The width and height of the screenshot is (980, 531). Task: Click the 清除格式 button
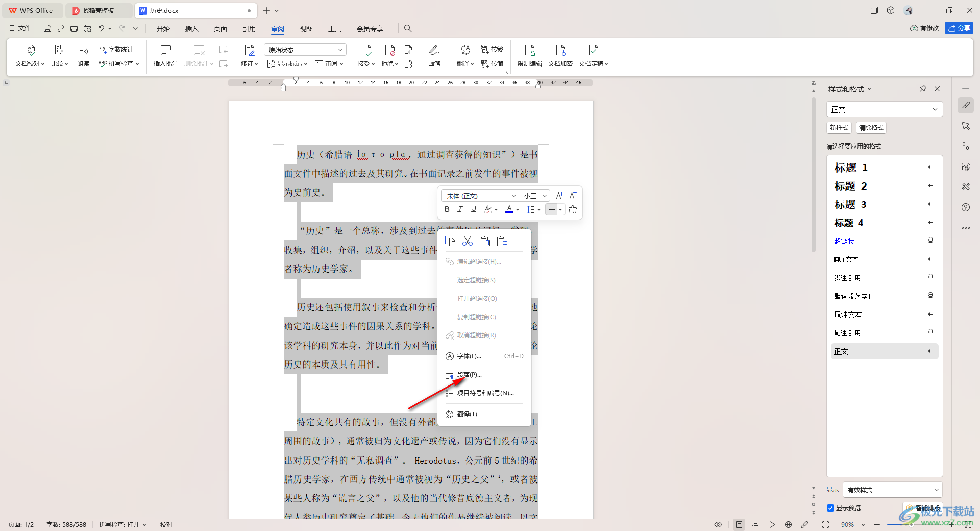(871, 128)
